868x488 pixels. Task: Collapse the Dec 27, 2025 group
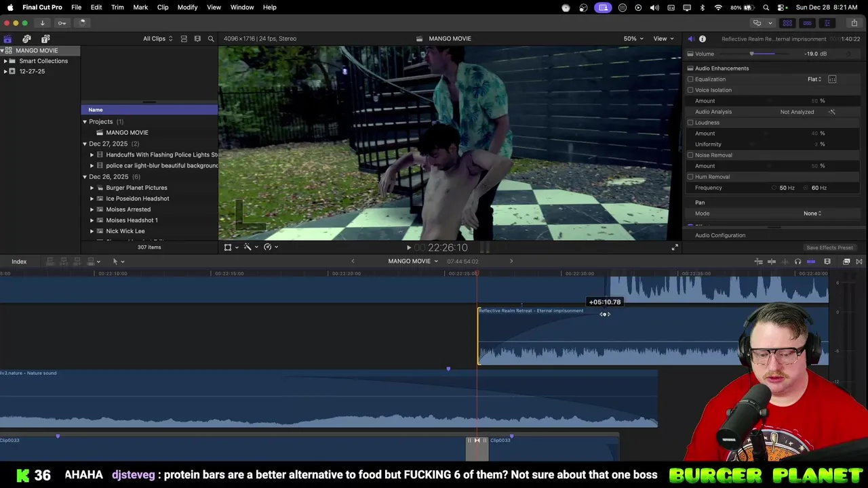85,144
